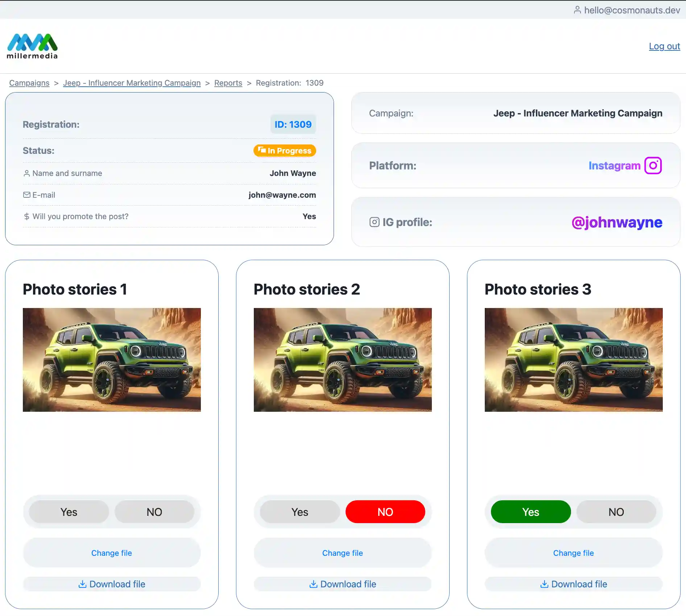The image size is (686, 616).
Task: Click the small Instagram icon beside IG profile
Action: pyautogui.click(x=374, y=222)
